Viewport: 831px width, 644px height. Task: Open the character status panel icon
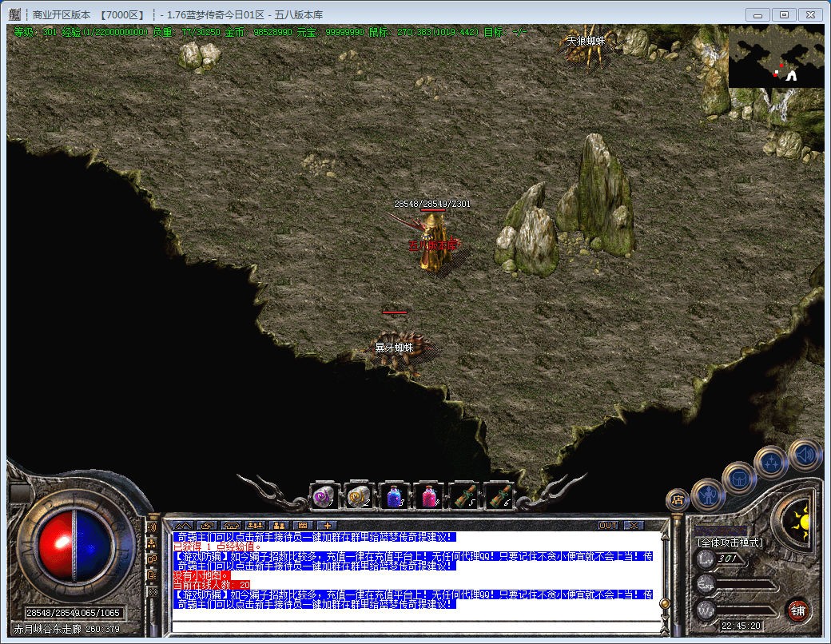pos(707,495)
